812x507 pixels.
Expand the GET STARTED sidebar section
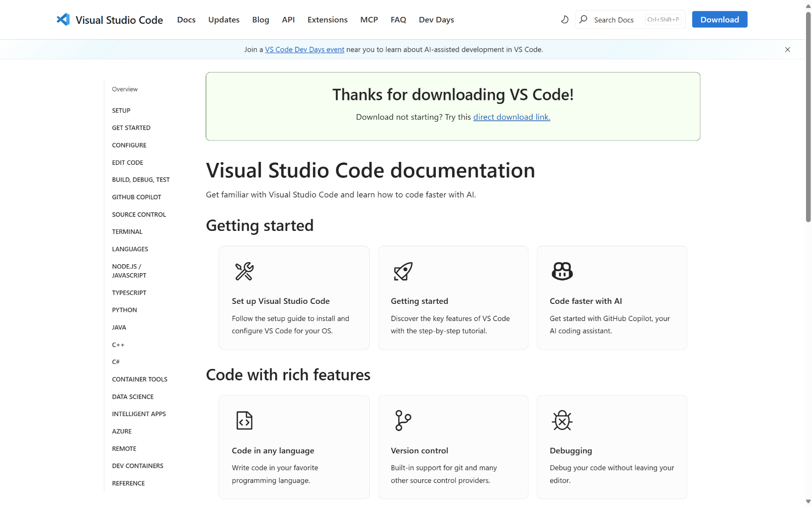(x=131, y=128)
